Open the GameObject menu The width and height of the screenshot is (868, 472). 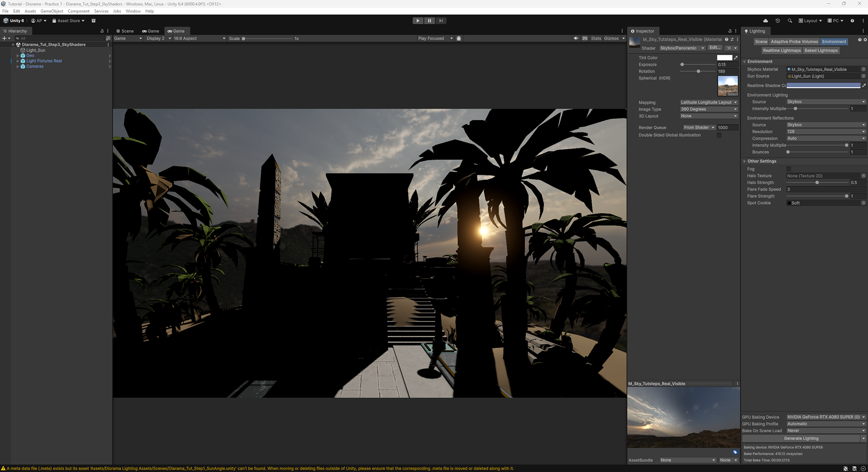52,11
